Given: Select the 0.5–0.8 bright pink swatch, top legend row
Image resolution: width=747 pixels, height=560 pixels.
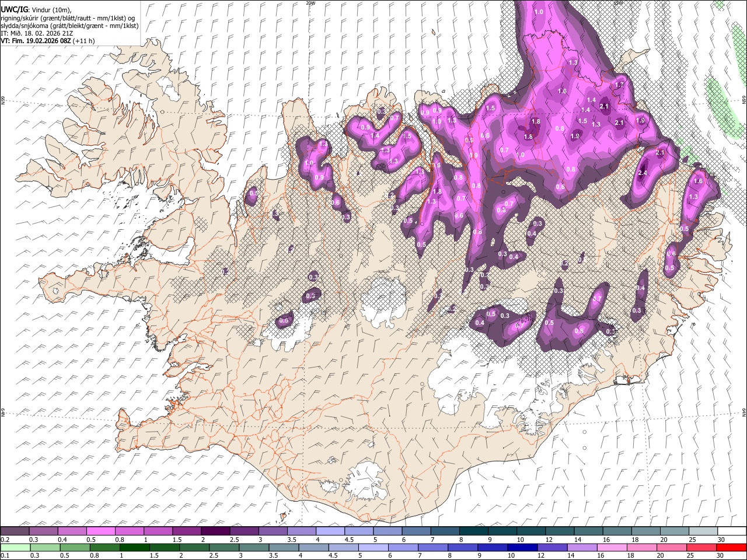Looking at the screenshot, I should [101, 531].
